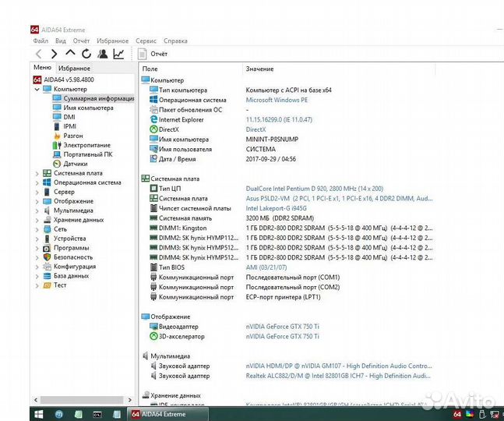The width and height of the screenshot is (504, 421).
Task: Go up one level with the up arrow
Action: (70, 53)
